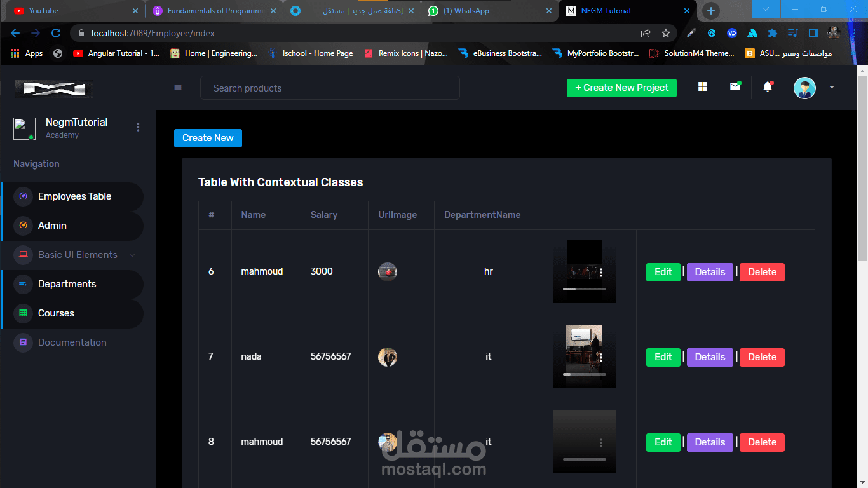
Task: Click the Create New Project button
Action: [x=621, y=88]
